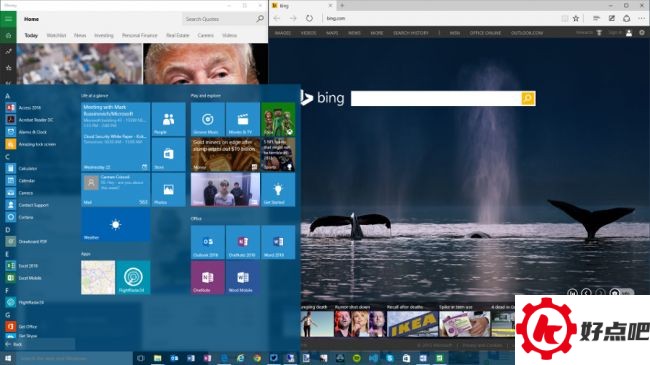Jump to letter C header in app list

click(x=7, y=157)
